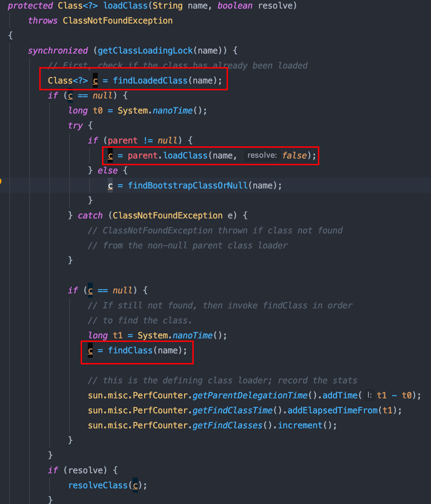Click the loadClass name in the method signature
431x504 pixels.
(x=125, y=6)
